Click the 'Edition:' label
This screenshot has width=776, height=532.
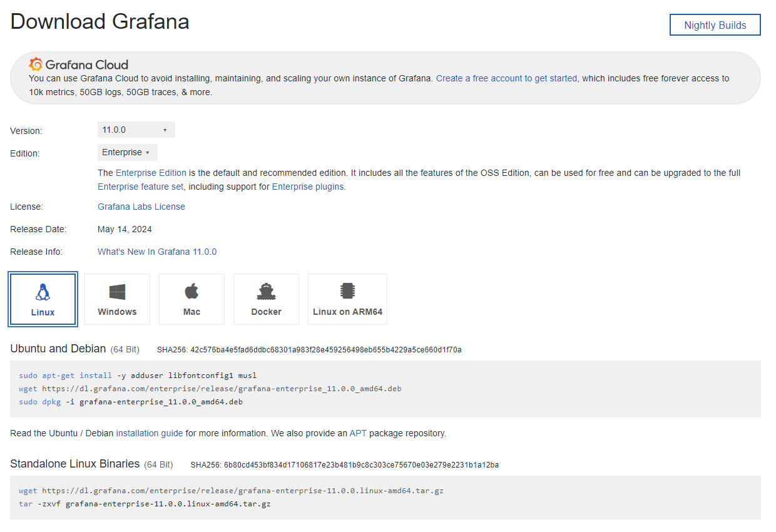(25, 153)
